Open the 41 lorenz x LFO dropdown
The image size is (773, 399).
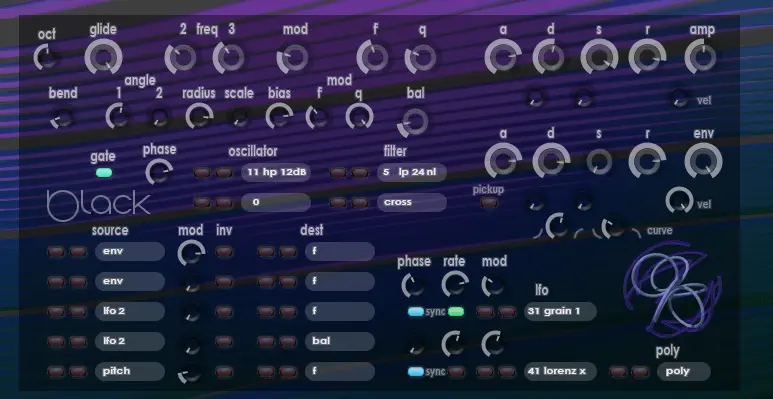click(x=561, y=371)
